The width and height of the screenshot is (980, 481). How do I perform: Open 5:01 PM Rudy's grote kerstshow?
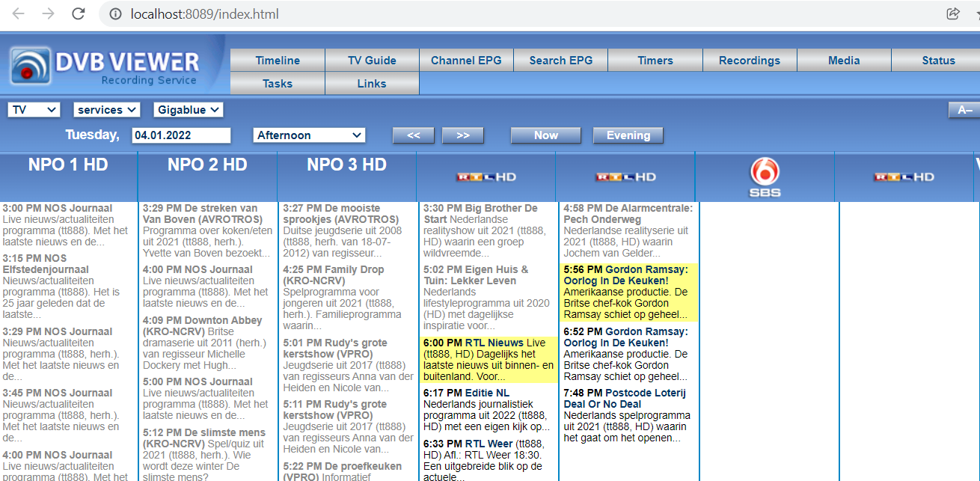pyautogui.click(x=348, y=366)
